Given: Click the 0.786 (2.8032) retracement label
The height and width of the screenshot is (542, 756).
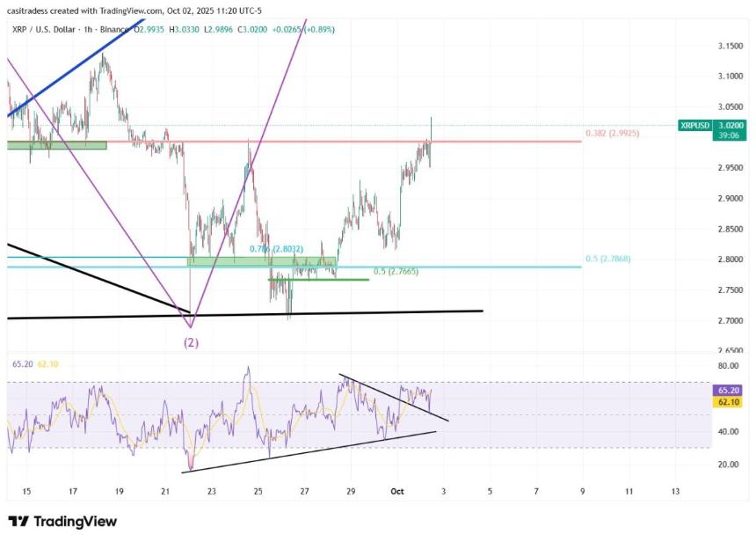Looking at the screenshot, I should (x=276, y=249).
